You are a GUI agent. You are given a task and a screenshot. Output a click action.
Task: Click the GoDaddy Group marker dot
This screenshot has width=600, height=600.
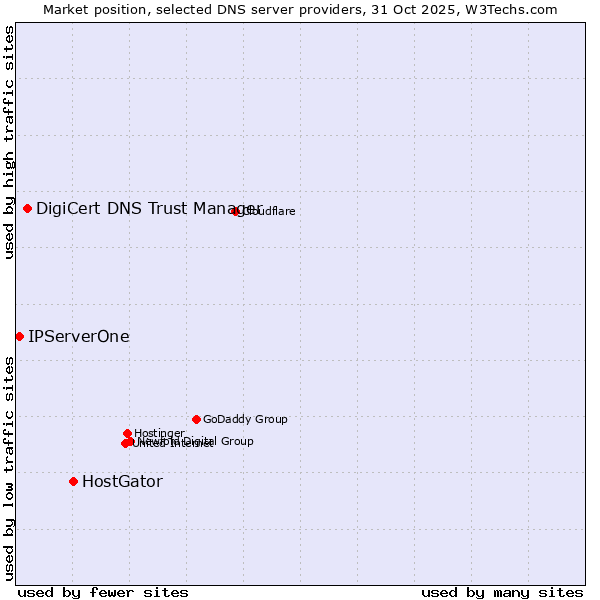(x=196, y=419)
